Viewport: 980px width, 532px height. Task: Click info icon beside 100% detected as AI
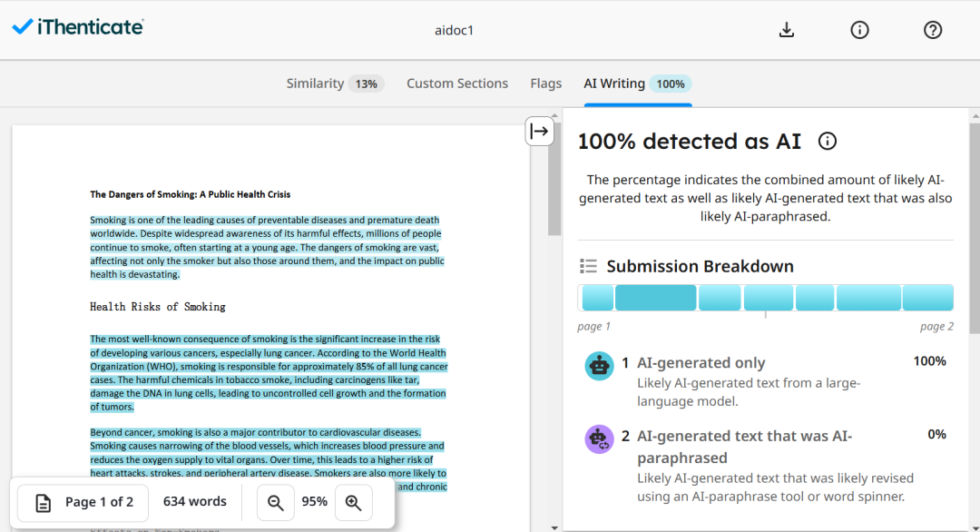tap(827, 142)
